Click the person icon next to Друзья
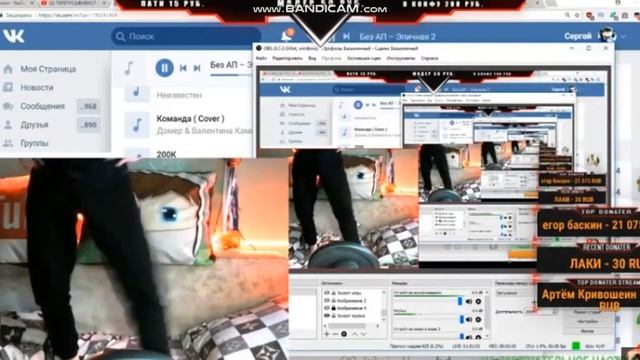 click(8, 124)
